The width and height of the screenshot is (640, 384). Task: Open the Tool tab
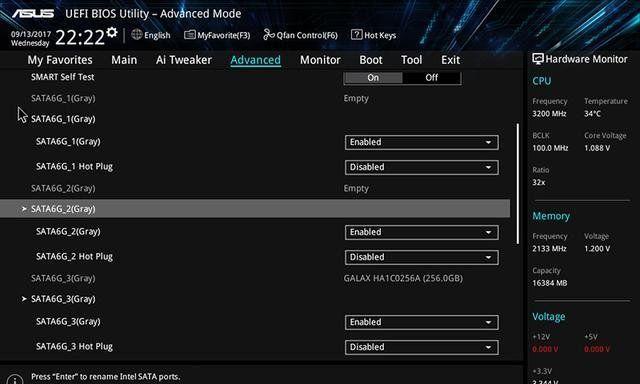pos(411,60)
